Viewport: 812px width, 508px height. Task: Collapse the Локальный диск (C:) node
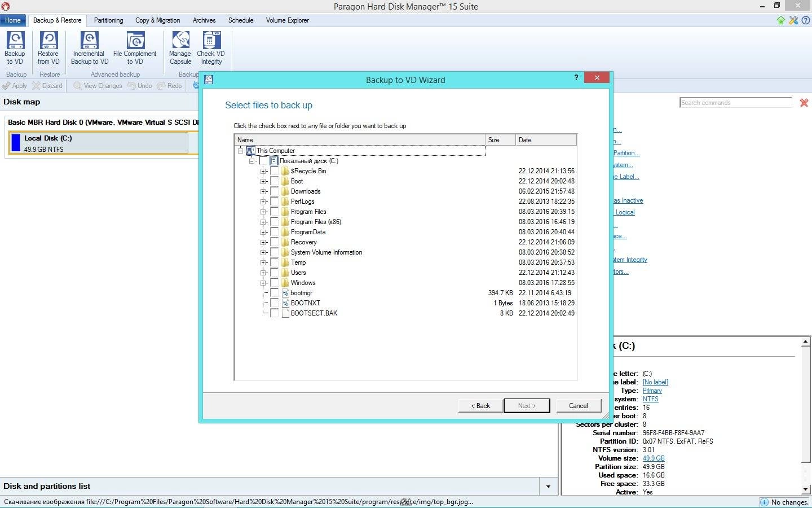pyautogui.click(x=252, y=161)
